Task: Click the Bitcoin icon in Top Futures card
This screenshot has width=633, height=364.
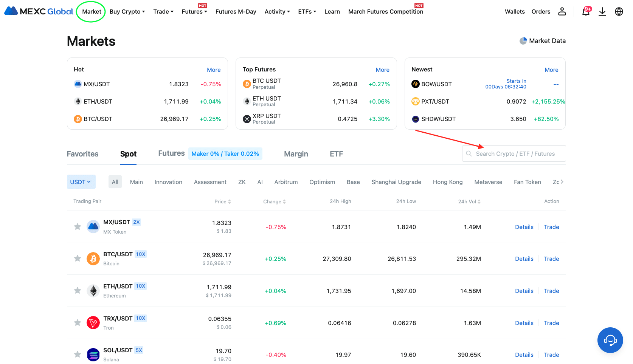Action: [x=247, y=84]
